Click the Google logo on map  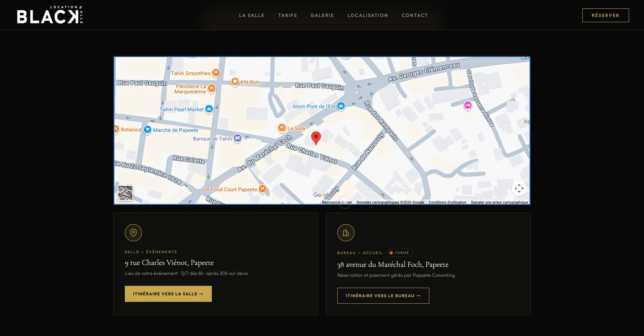point(322,195)
